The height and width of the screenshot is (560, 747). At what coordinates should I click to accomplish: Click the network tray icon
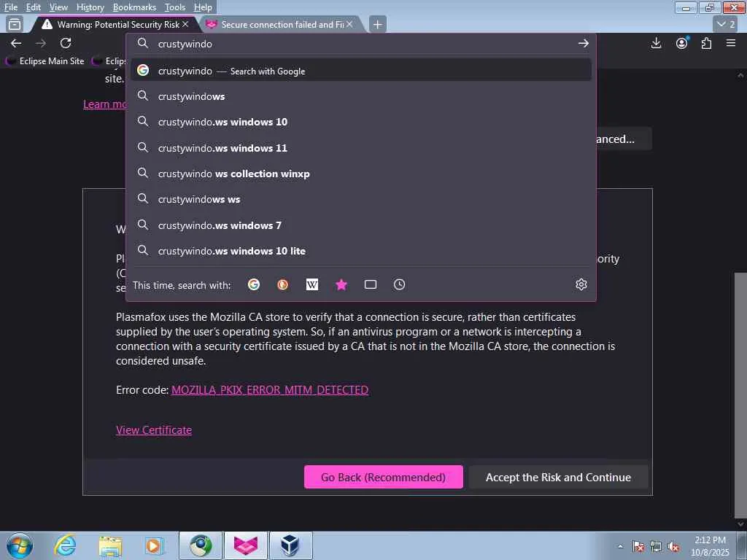[x=656, y=547]
